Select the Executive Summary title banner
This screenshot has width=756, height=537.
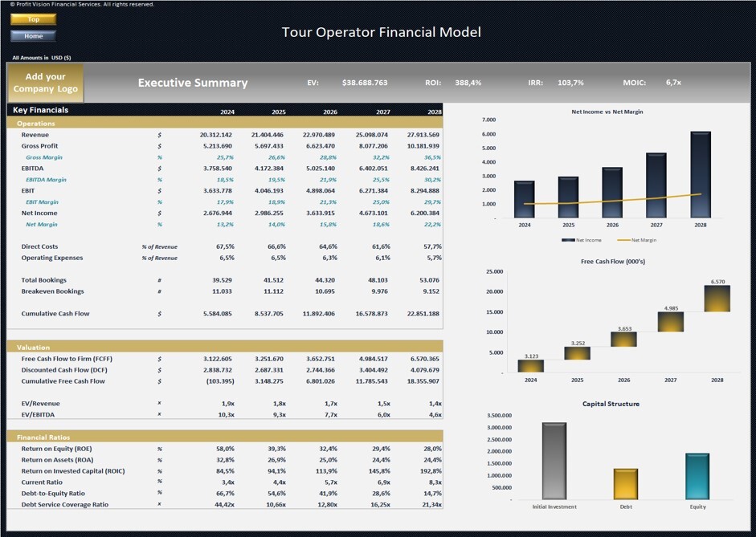194,82
